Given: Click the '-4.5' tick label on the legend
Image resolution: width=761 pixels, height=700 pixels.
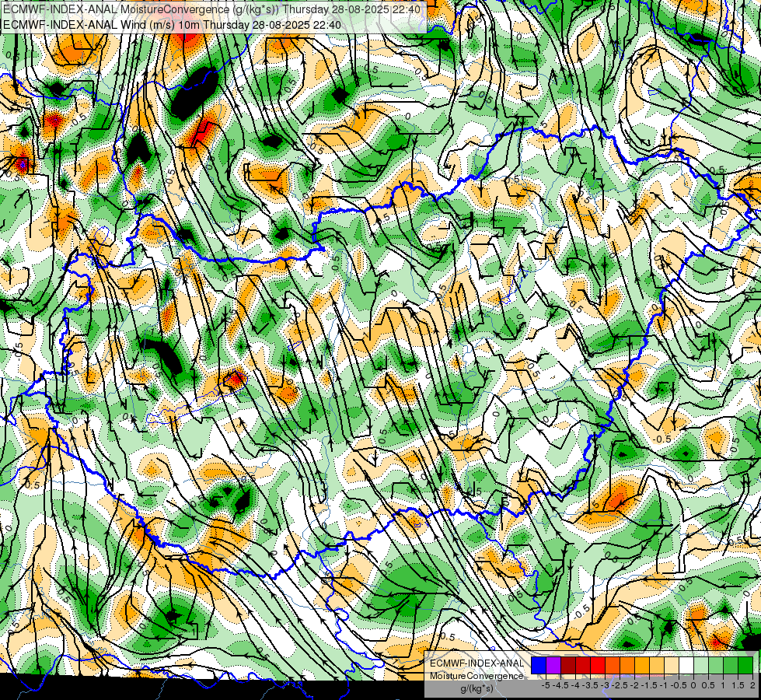Looking at the screenshot, I should point(560,685).
